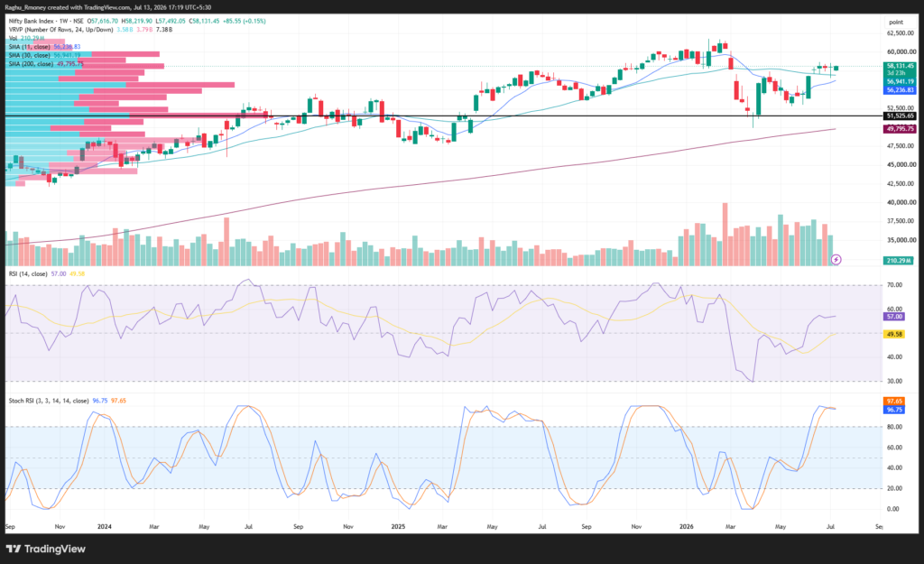The image size is (924, 564).
Task: Click the maroon SMA 200 label 49,795.75
Action: click(900, 128)
